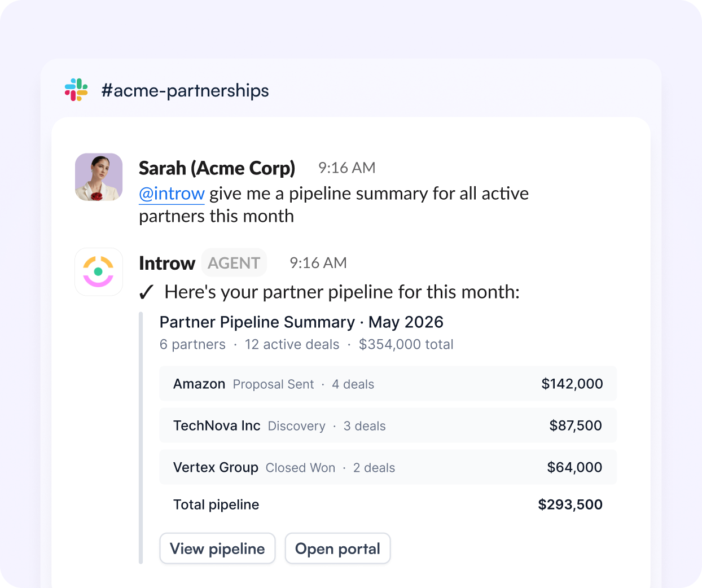Click the Introw agent avatar icon
This screenshot has width=702, height=588.
pyautogui.click(x=99, y=272)
